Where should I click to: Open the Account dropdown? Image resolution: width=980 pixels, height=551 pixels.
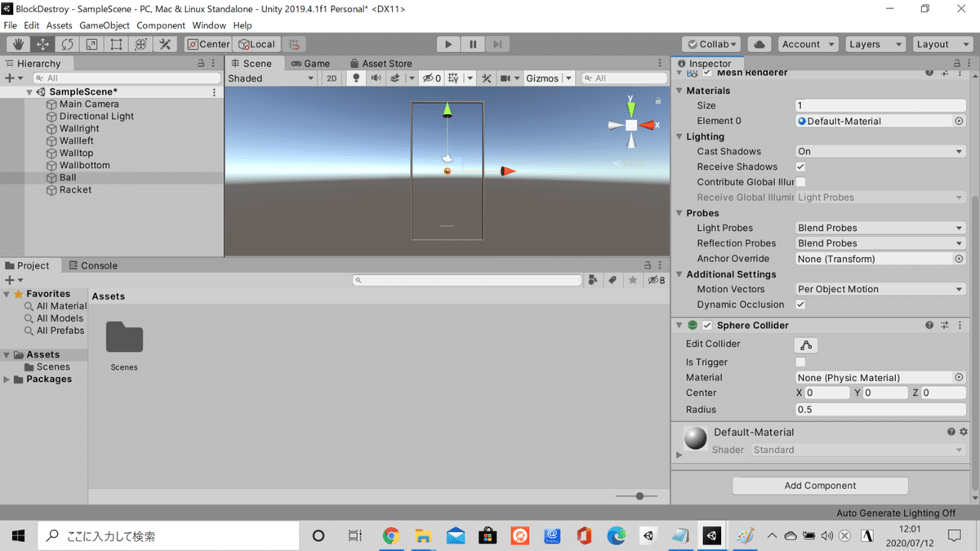(x=808, y=44)
